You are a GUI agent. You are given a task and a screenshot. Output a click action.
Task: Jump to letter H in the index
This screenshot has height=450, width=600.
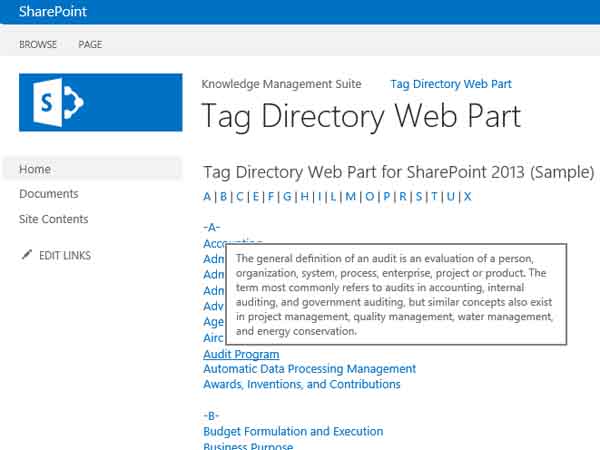[x=305, y=196]
